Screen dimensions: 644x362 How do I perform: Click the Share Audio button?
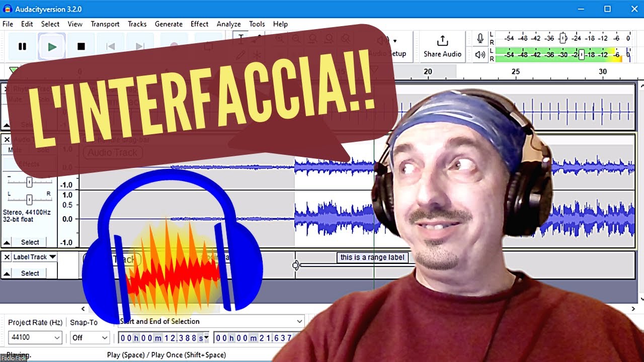point(442,46)
